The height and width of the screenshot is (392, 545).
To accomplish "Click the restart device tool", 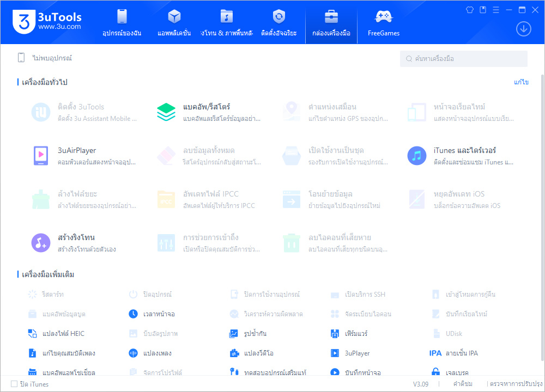I will click(46, 295).
